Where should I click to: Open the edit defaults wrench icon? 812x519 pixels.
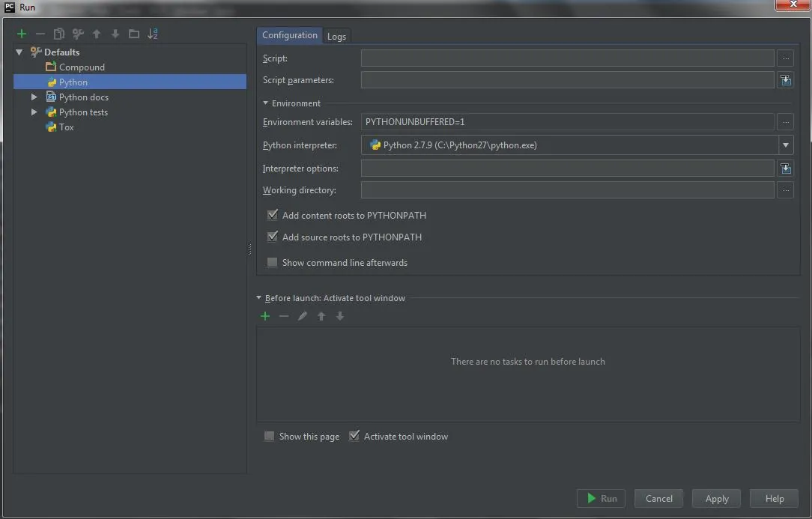78,34
